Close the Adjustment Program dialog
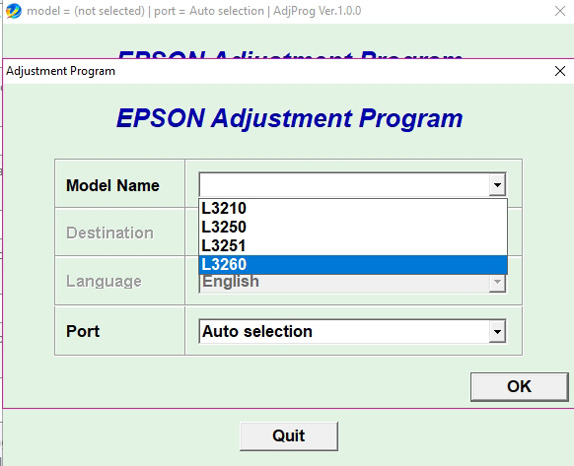This screenshot has height=466, width=574. tap(560, 71)
